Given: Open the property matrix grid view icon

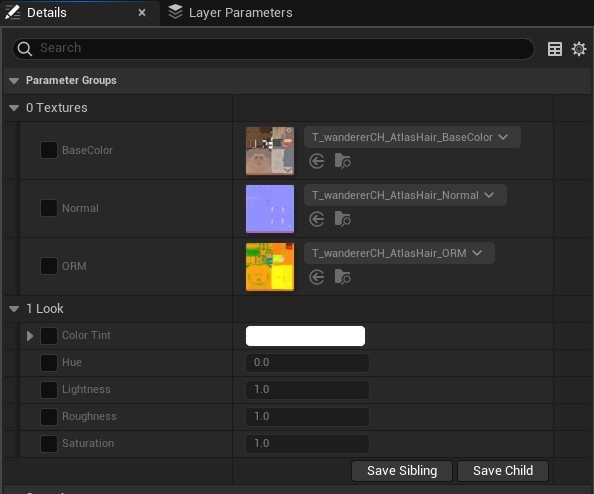Looking at the screenshot, I should point(555,49).
